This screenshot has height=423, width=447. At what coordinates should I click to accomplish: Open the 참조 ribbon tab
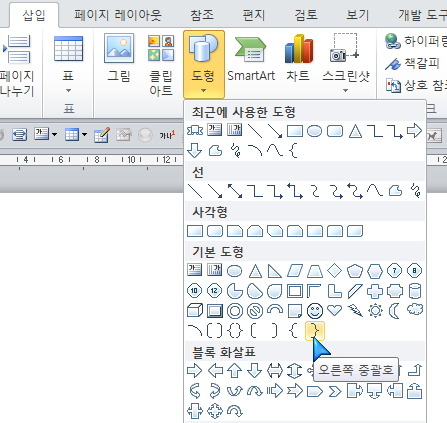202,15
